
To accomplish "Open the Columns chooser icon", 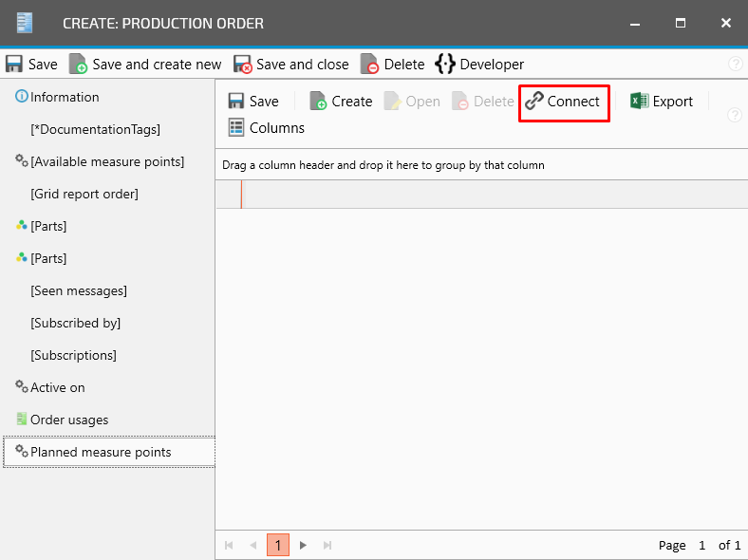I will (236, 128).
